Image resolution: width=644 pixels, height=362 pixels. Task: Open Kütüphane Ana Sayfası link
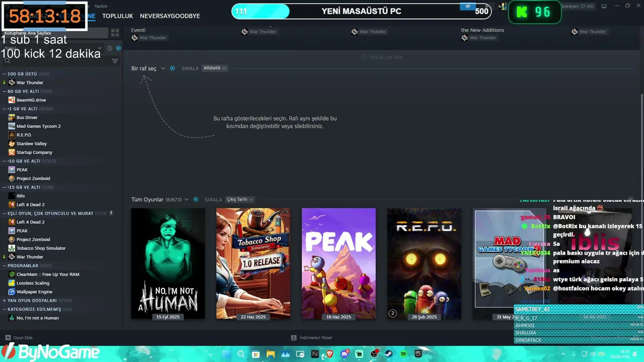tap(28, 33)
